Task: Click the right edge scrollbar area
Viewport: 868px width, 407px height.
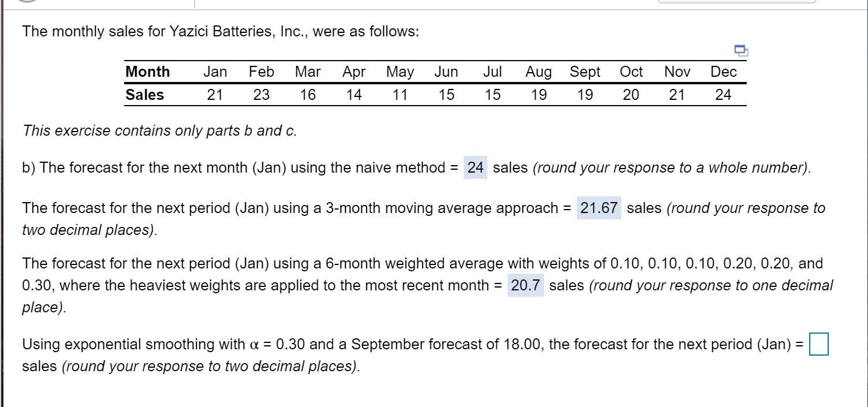Action: tap(864, 202)
